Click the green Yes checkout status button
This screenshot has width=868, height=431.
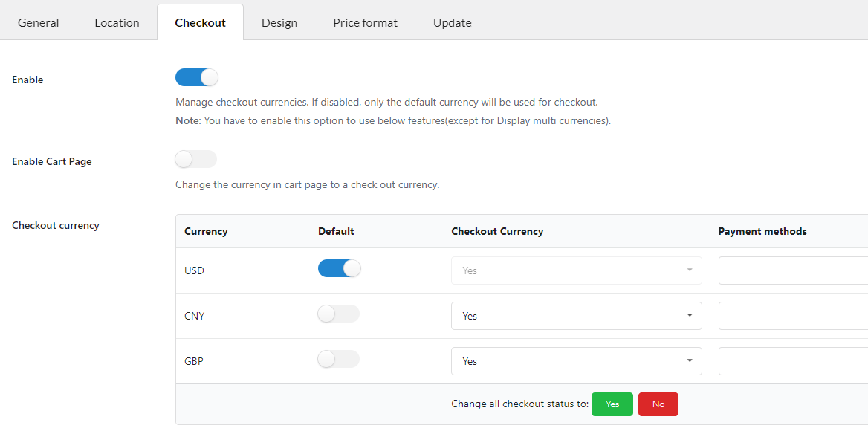[612, 404]
